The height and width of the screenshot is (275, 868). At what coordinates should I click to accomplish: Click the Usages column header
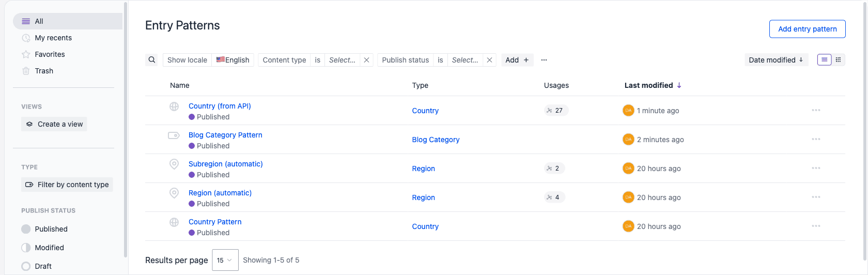pyautogui.click(x=556, y=85)
